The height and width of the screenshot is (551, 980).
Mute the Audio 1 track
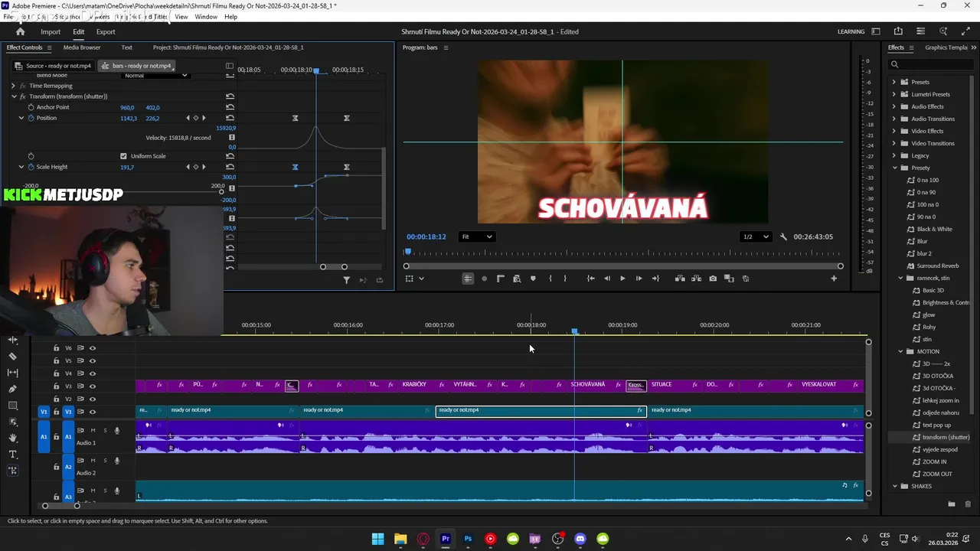coord(93,431)
